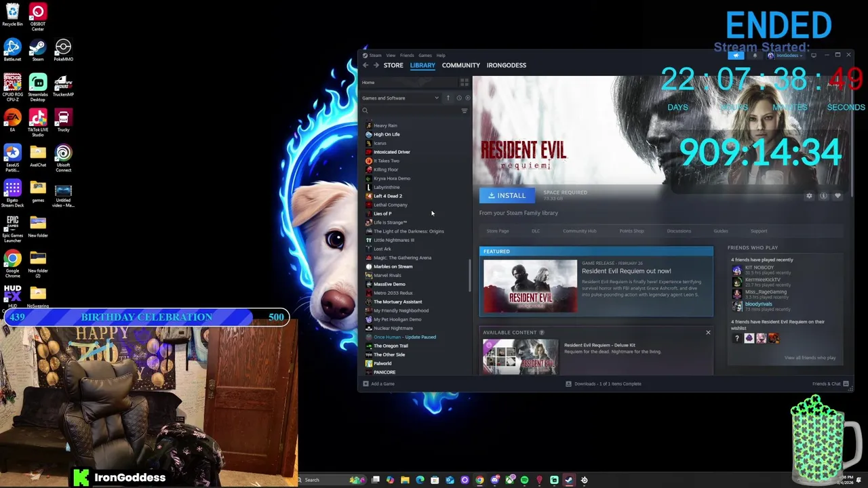Open Epic Games Launcher desktop icon
The width and height of the screenshot is (868, 488).
click(x=12, y=229)
